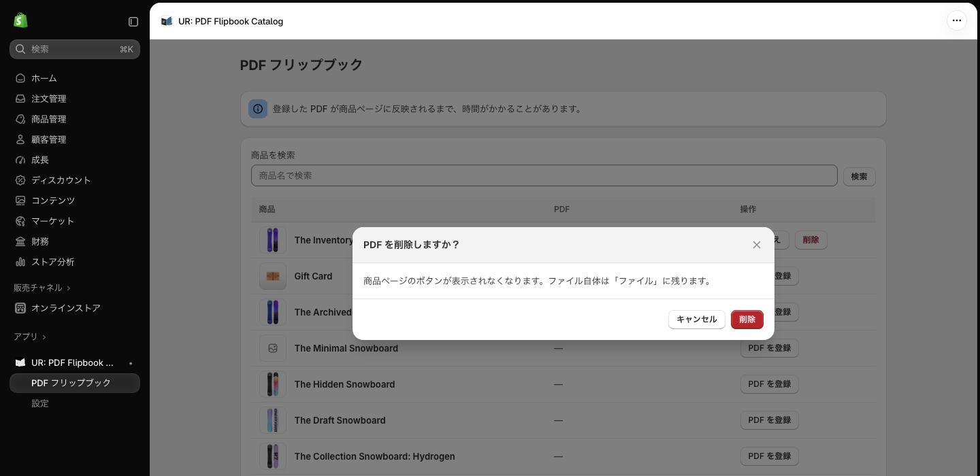Click the flipbook icon in the top title bar
980x476 pixels.
click(x=167, y=21)
